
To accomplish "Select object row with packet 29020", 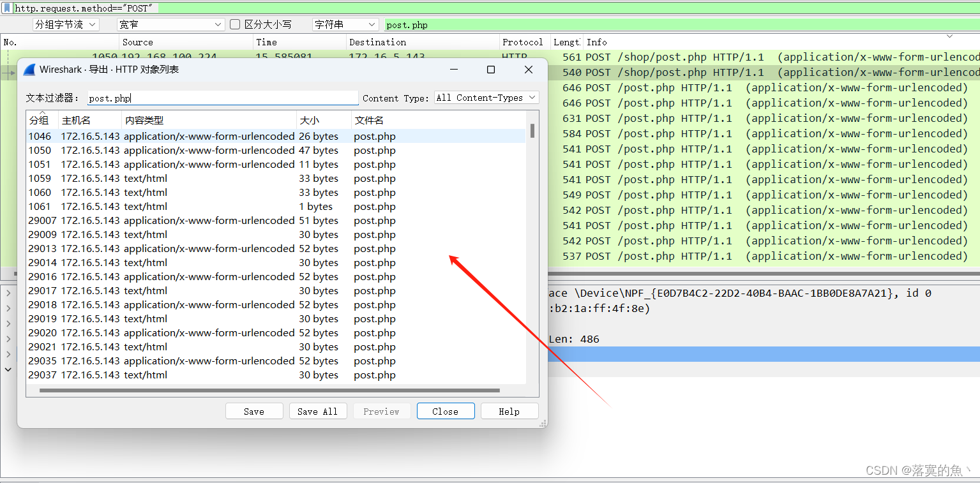I will (276, 333).
